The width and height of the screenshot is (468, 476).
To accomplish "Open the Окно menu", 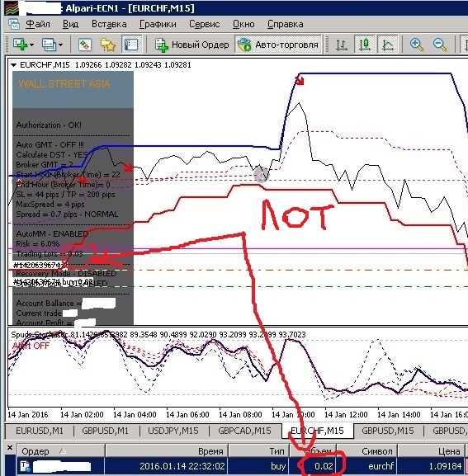I will [x=243, y=24].
